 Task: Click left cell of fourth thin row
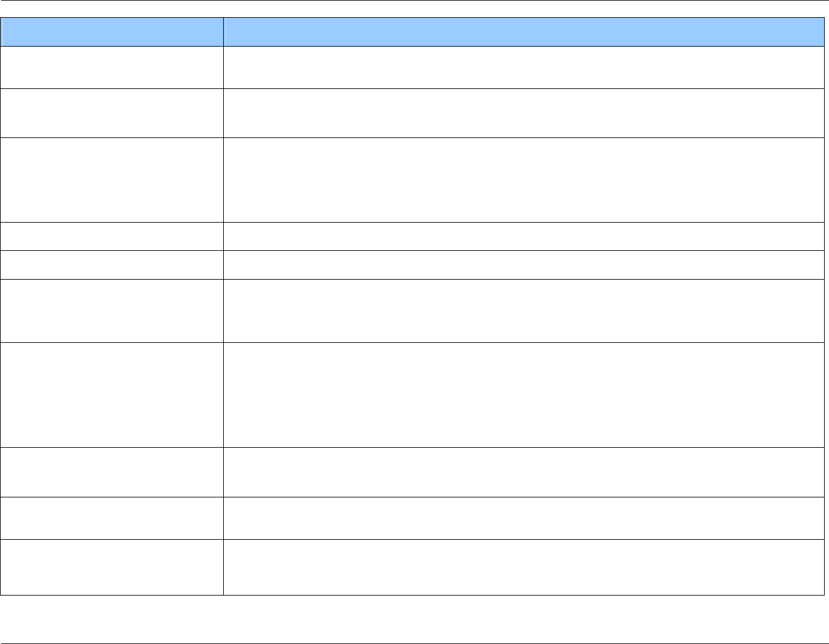[x=112, y=236]
